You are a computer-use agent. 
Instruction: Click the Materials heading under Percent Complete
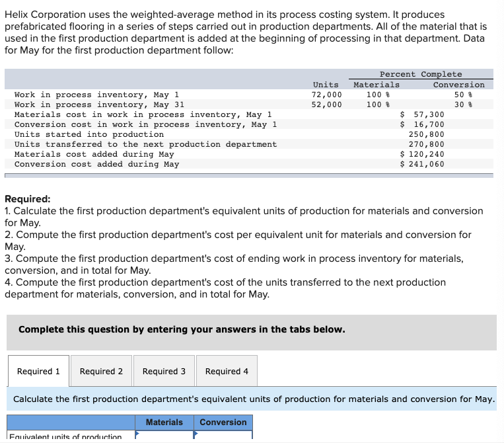[377, 85]
